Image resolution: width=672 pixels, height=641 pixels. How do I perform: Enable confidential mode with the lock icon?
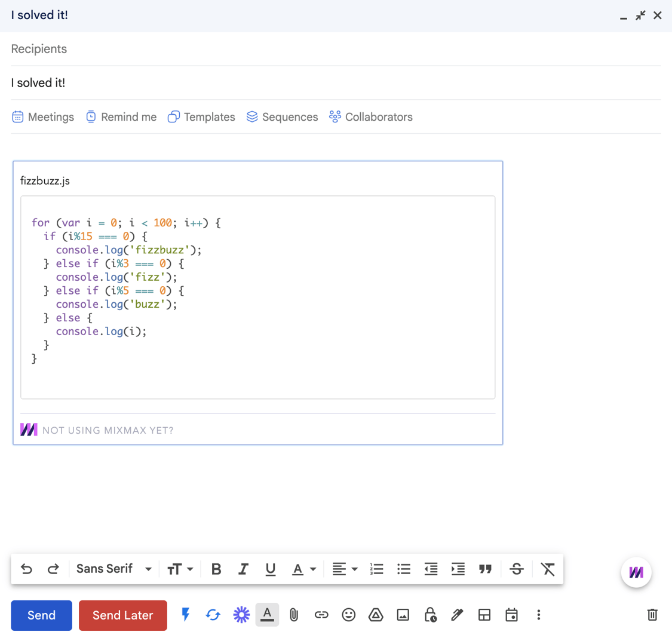point(430,615)
